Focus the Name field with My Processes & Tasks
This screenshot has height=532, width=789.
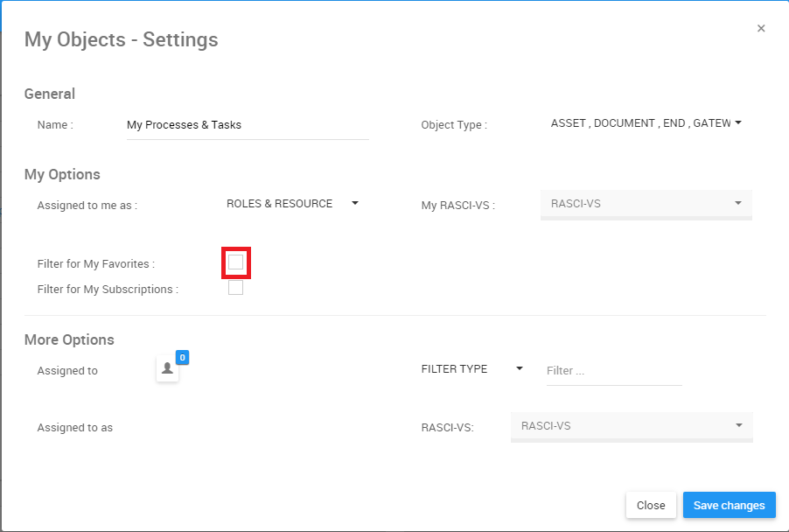247,125
